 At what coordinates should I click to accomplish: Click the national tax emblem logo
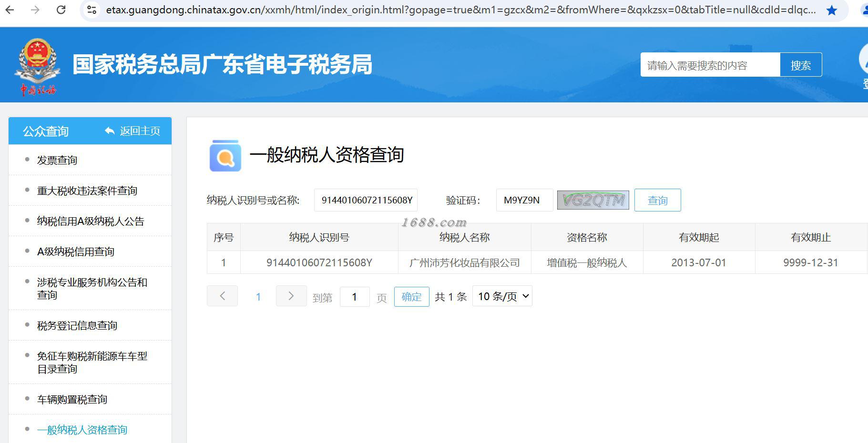(x=38, y=66)
